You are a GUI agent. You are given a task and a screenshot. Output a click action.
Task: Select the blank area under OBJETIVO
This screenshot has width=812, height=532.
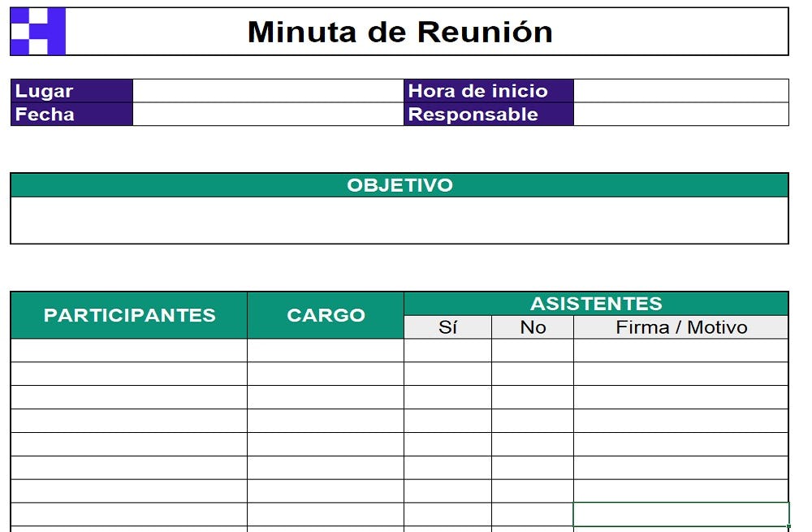click(400, 220)
